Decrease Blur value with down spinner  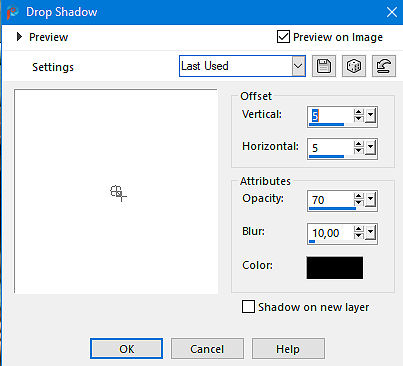359,236
